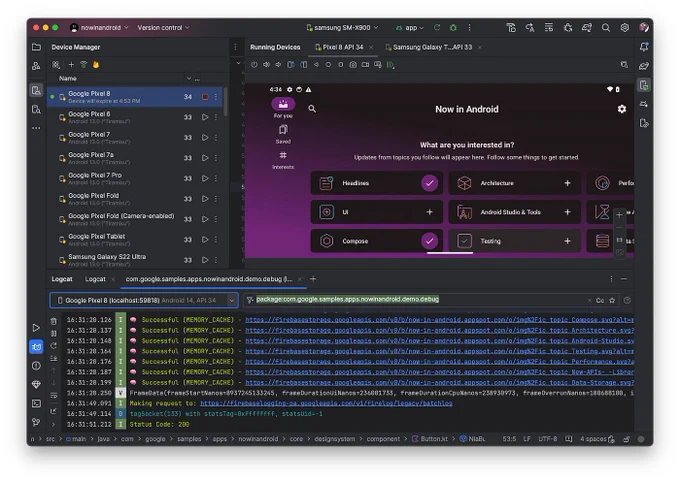Follow the Architecture topic plus button
Screen dimensions: 680x482
pos(567,183)
